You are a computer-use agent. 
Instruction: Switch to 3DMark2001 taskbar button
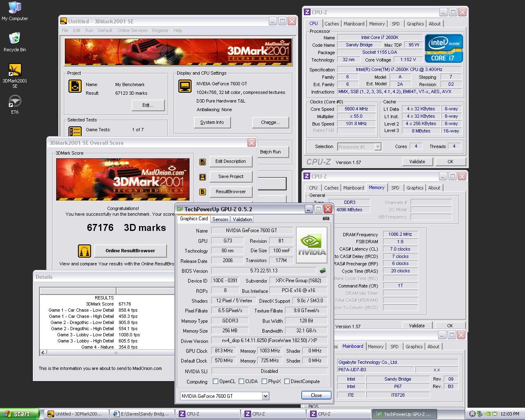tap(77, 414)
